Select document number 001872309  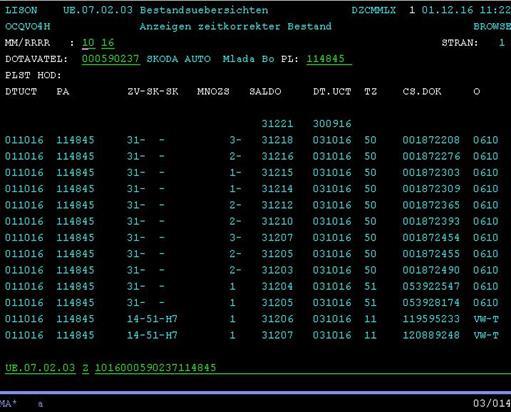(431, 189)
